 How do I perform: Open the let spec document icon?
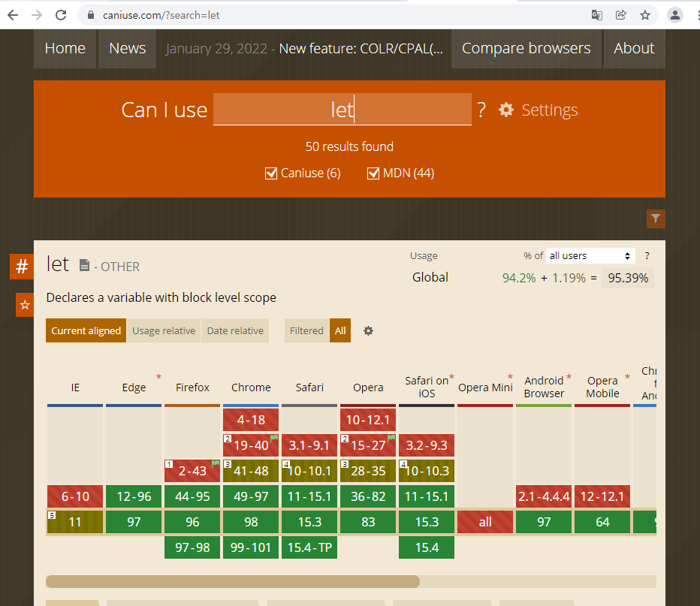point(84,265)
